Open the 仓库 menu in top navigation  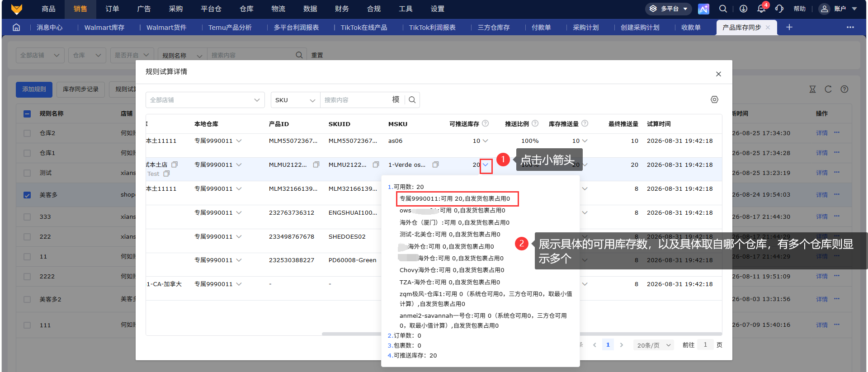click(246, 9)
